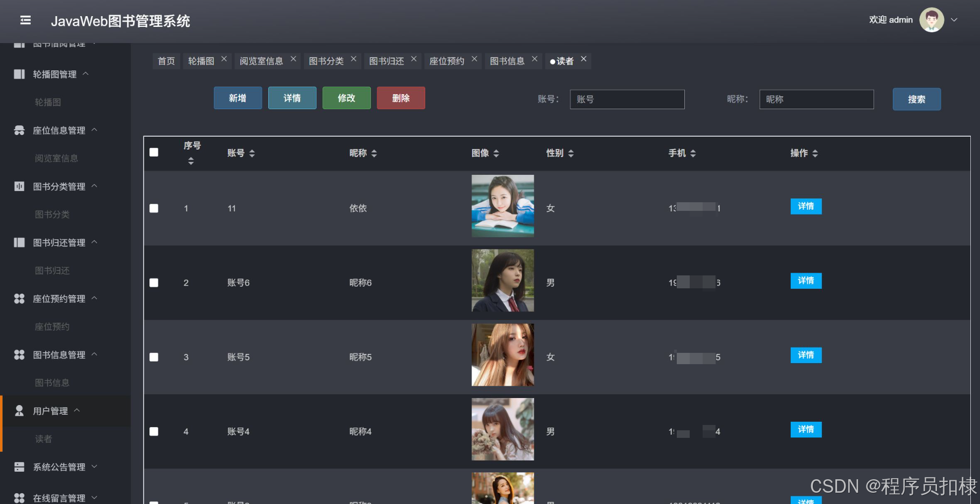Expand the 系统公告管理 menu chevron
980x504 pixels.
(95, 466)
